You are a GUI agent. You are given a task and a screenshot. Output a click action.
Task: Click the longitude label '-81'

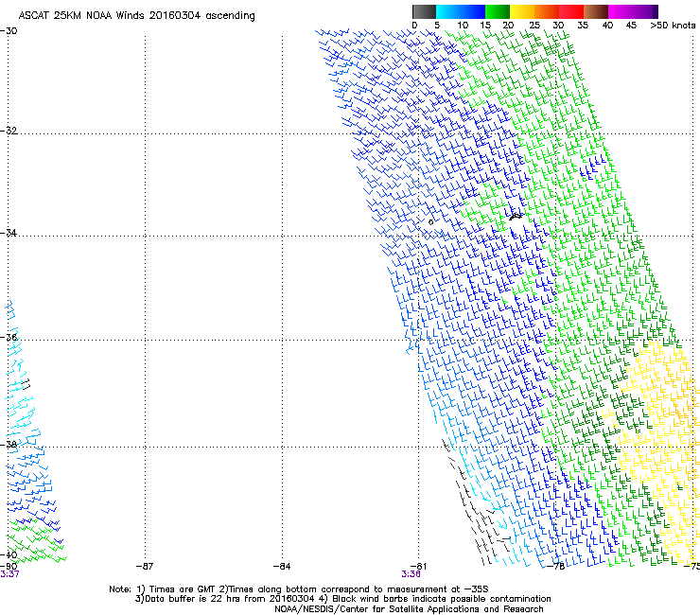[418, 567]
